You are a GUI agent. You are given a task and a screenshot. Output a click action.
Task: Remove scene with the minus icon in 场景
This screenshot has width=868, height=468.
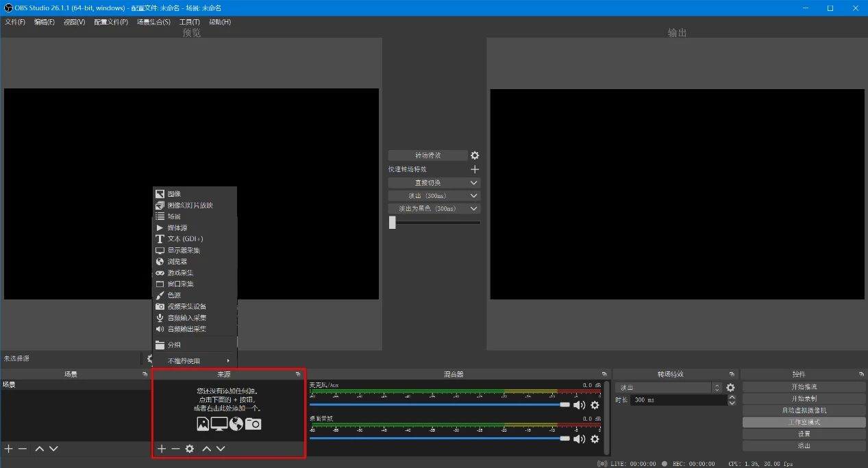pyautogui.click(x=23, y=449)
